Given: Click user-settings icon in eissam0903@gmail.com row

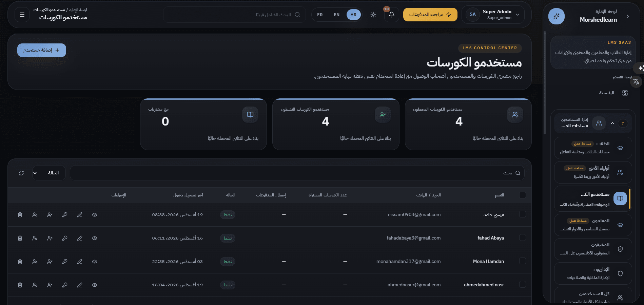Looking at the screenshot, I should tap(35, 215).
